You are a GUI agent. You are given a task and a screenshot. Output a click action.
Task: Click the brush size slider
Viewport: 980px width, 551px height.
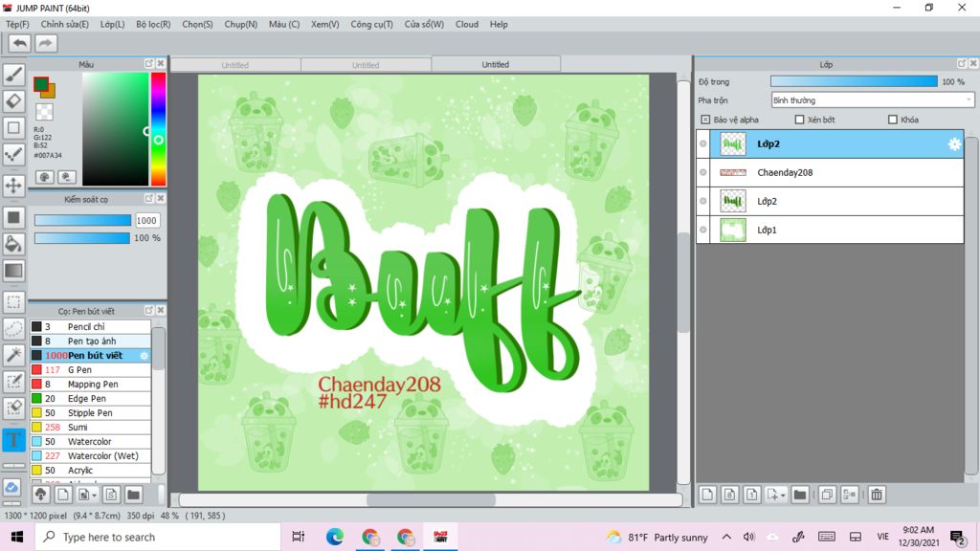82,220
